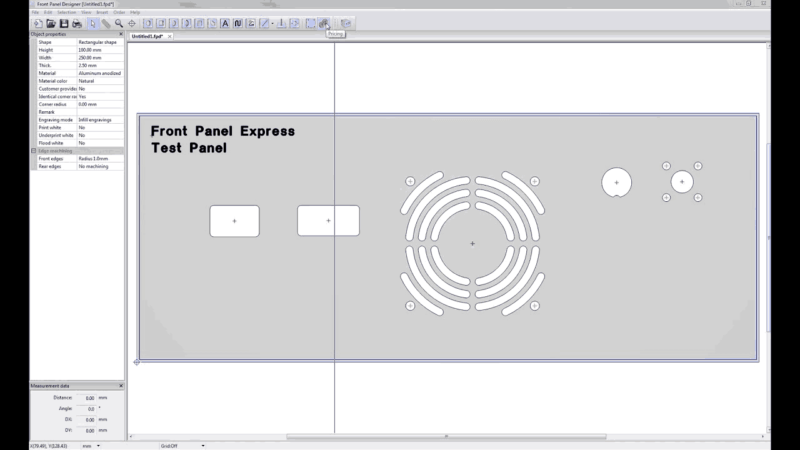Select the left rectangular cutout
The height and width of the screenshot is (450, 800).
point(234,221)
